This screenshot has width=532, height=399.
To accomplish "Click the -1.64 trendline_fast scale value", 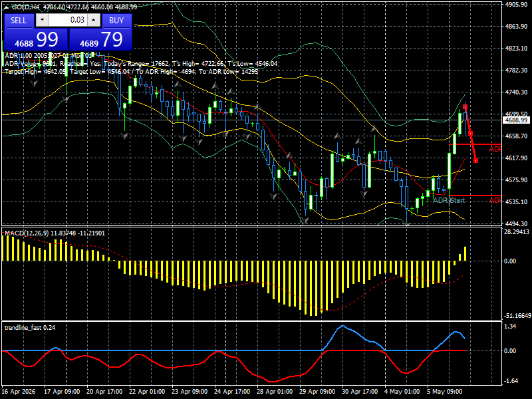I will click(x=511, y=380).
